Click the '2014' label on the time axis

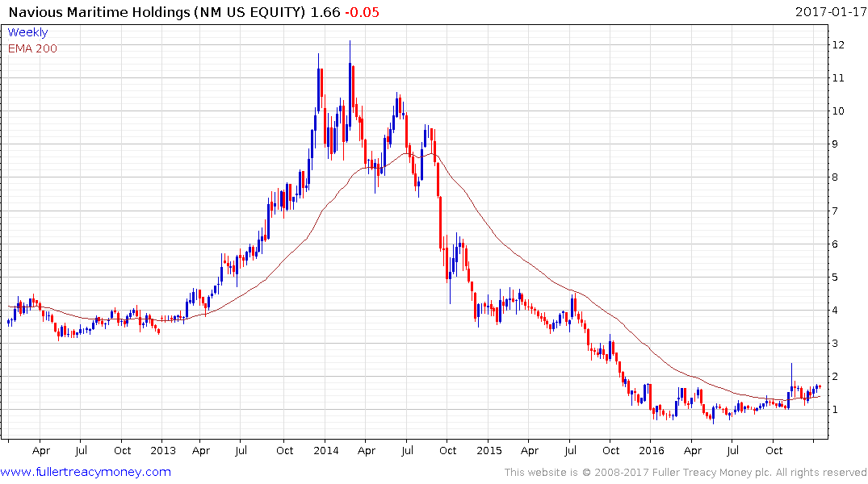point(325,450)
